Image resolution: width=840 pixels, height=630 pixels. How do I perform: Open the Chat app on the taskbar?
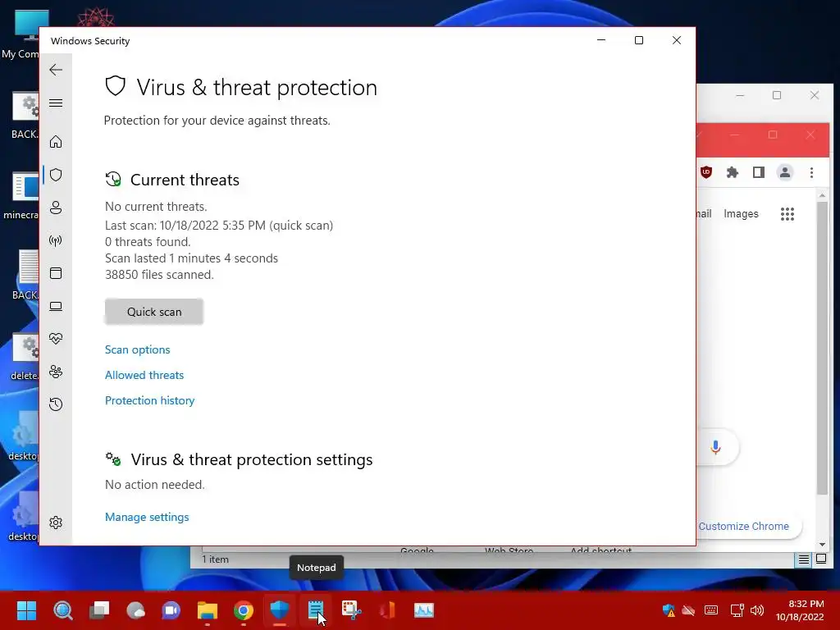click(171, 610)
